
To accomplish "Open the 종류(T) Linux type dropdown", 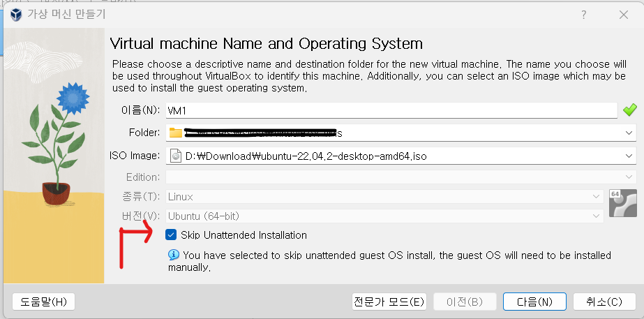I will pos(385,197).
